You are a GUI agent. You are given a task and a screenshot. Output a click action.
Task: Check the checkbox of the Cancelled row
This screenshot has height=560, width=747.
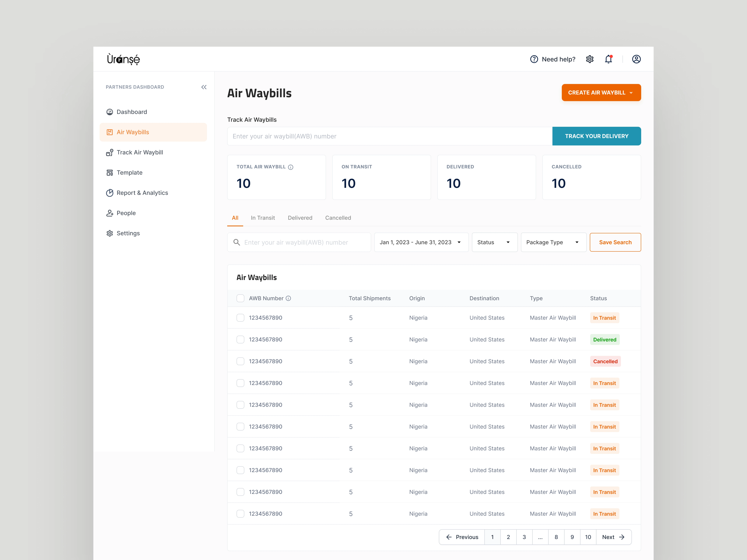[x=240, y=361]
